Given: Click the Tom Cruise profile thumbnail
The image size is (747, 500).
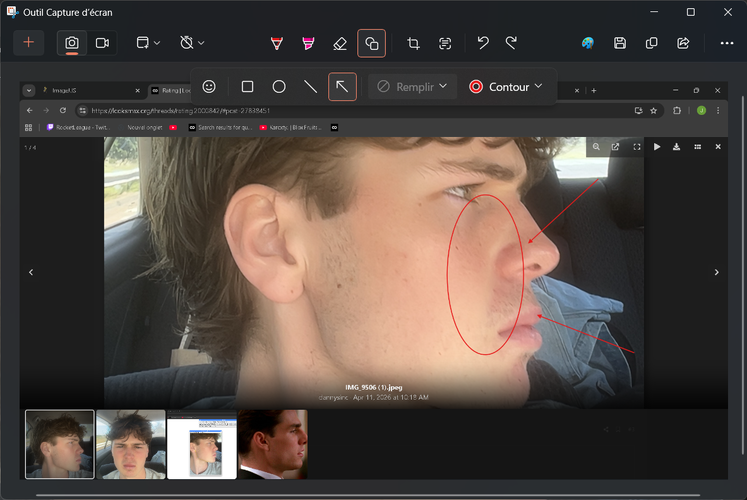Looking at the screenshot, I should pyautogui.click(x=273, y=444).
